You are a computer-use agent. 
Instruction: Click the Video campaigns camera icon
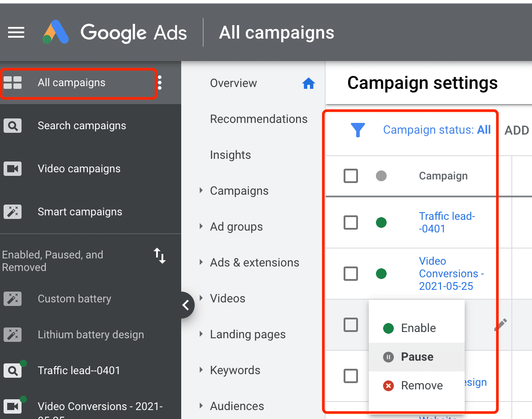tap(13, 169)
